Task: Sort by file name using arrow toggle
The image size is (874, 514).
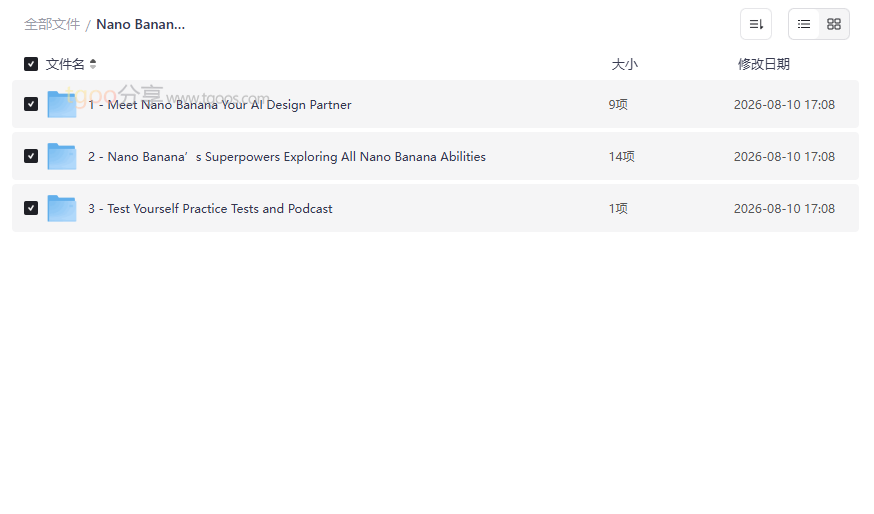Action: click(93, 64)
